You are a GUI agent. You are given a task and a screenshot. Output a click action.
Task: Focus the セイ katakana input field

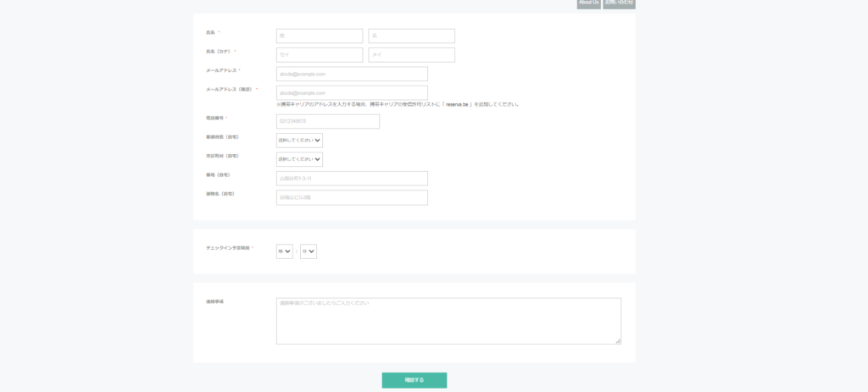coord(319,55)
